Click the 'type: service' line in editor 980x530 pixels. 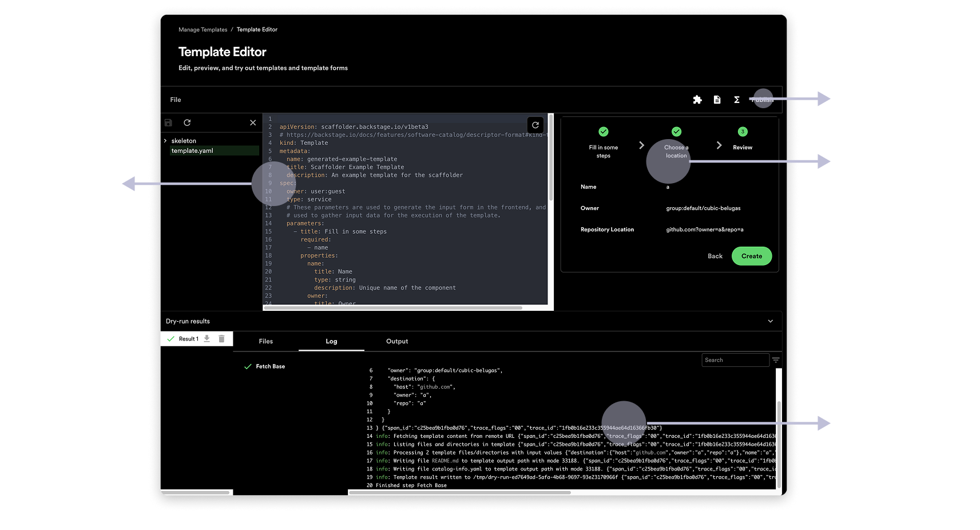point(309,199)
